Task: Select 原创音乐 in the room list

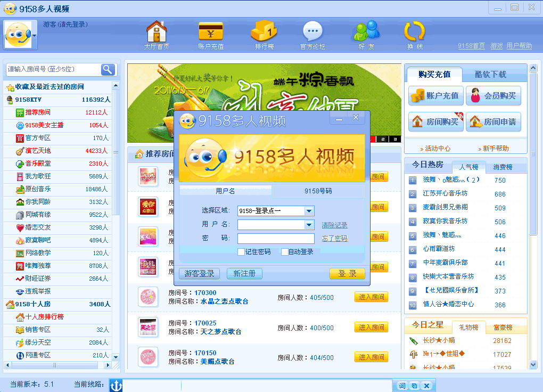Action: pos(58,189)
